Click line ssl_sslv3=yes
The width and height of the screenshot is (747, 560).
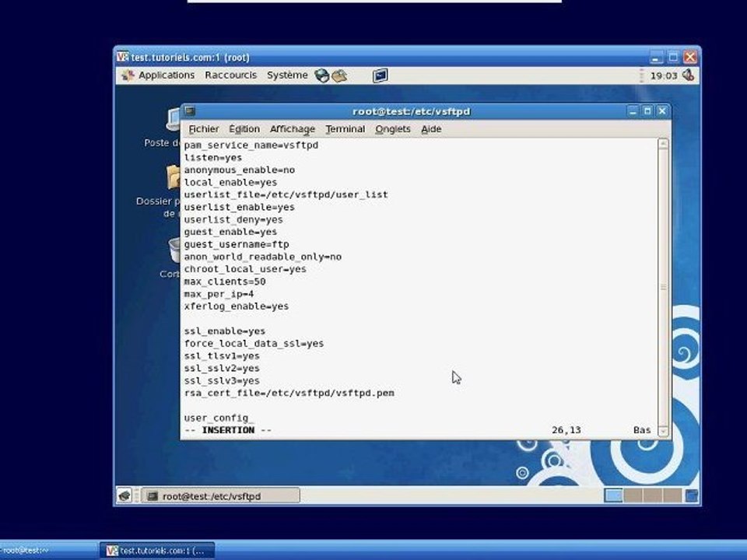[222, 380]
